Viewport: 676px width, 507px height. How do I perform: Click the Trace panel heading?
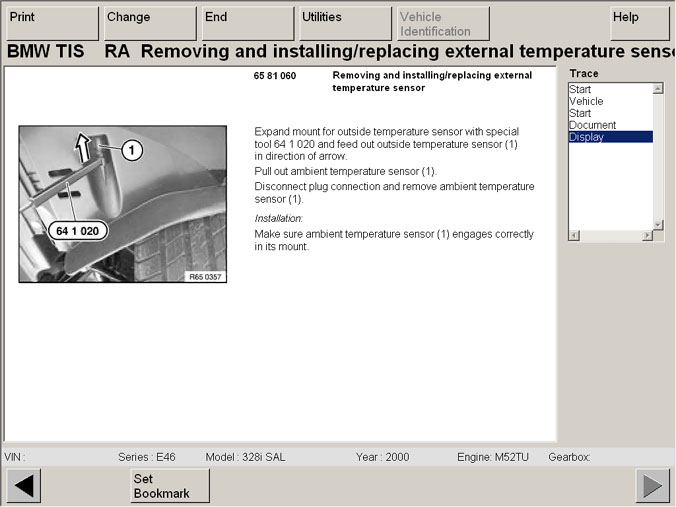click(584, 74)
